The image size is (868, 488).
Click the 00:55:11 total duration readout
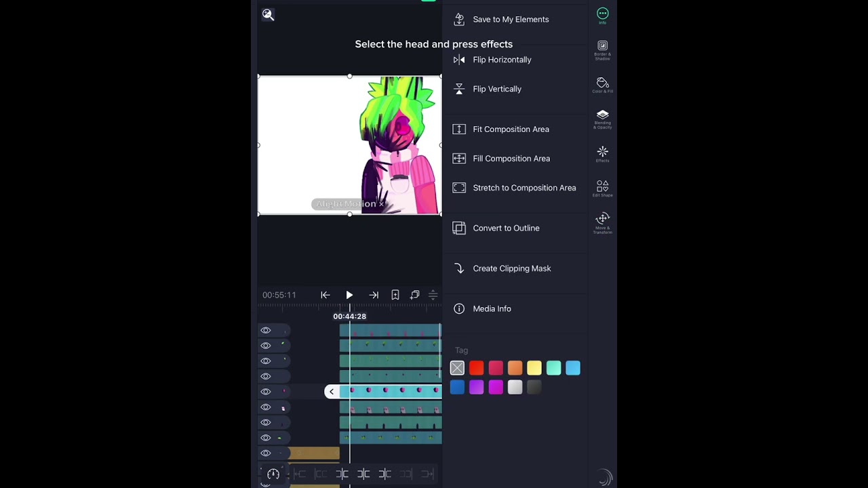point(279,295)
